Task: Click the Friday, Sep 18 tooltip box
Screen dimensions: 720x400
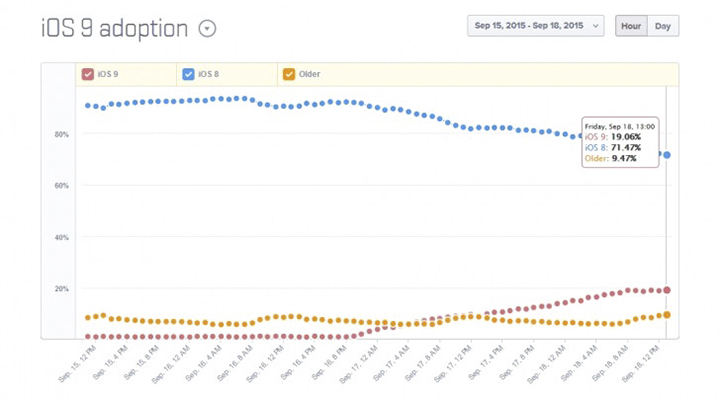Action: point(620,142)
